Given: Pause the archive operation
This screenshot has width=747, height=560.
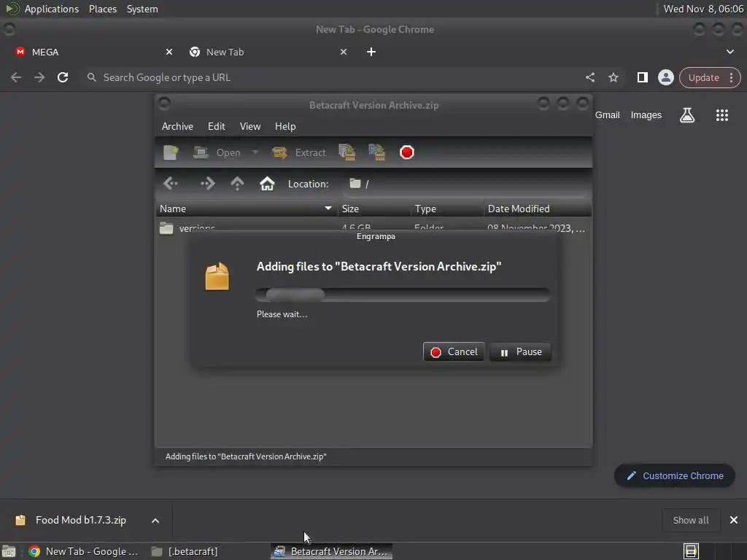Looking at the screenshot, I should pos(520,352).
